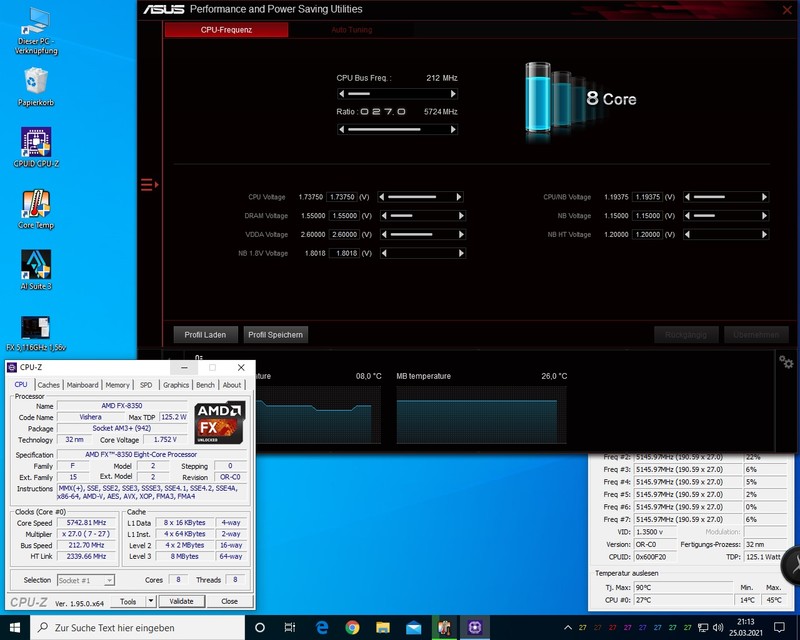Launch the CPUID CPU-Z desktop shortcut
This screenshot has width=800, height=640.
(36, 147)
